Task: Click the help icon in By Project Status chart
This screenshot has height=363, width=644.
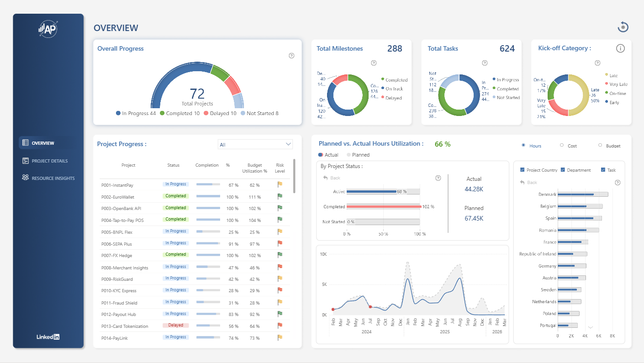Action: click(x=438, y=178)
